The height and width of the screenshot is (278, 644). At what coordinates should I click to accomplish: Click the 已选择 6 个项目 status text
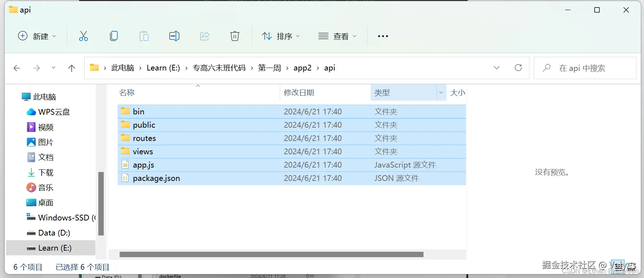[x=82, y=267]
